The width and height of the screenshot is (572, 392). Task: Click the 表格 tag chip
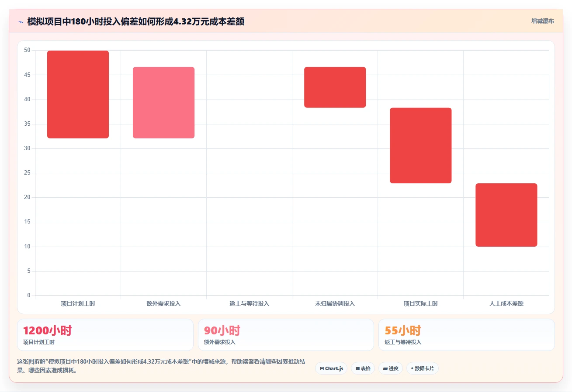pyautogui.click(x=363, y=368)
